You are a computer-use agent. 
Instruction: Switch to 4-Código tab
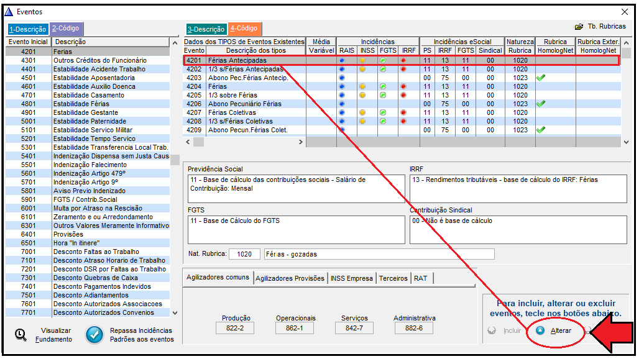tap(245, 29)
